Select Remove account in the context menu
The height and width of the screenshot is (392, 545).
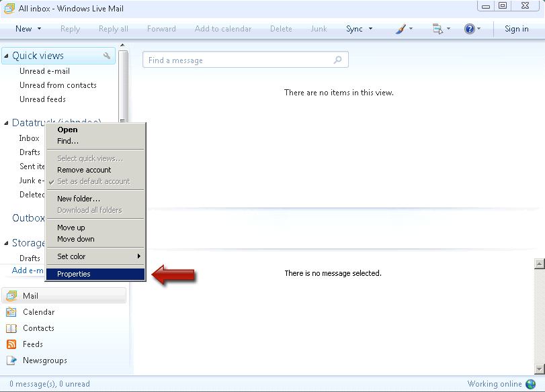(x=95, y=170)
